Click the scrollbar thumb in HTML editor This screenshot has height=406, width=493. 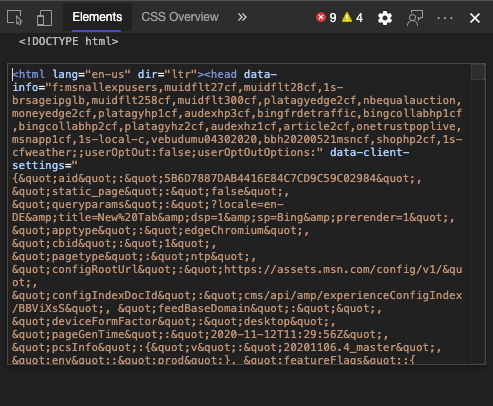tap(478, 72)
